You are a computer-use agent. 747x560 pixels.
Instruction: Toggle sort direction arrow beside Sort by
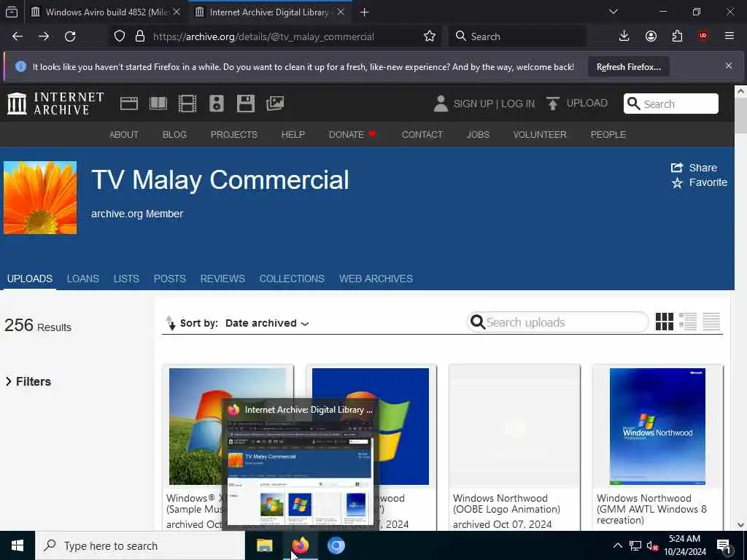171,323
